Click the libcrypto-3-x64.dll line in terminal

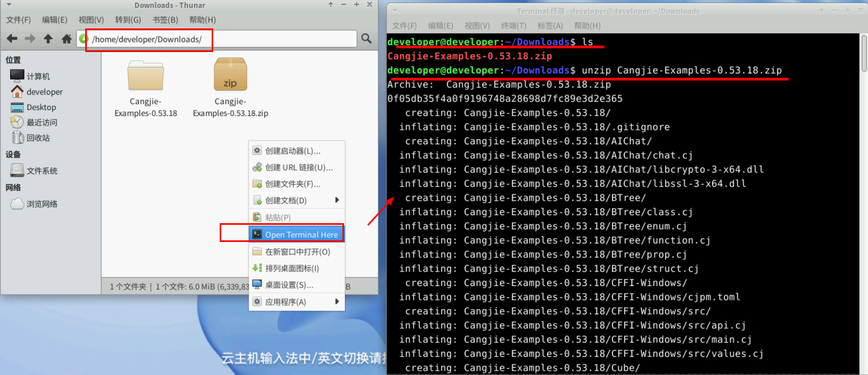click(x=581, y=170)
